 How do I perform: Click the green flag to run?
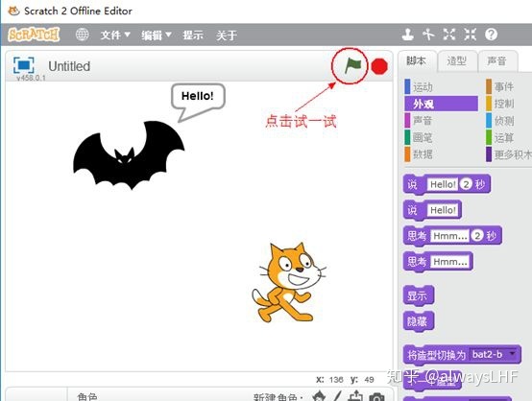coord(352,65)
